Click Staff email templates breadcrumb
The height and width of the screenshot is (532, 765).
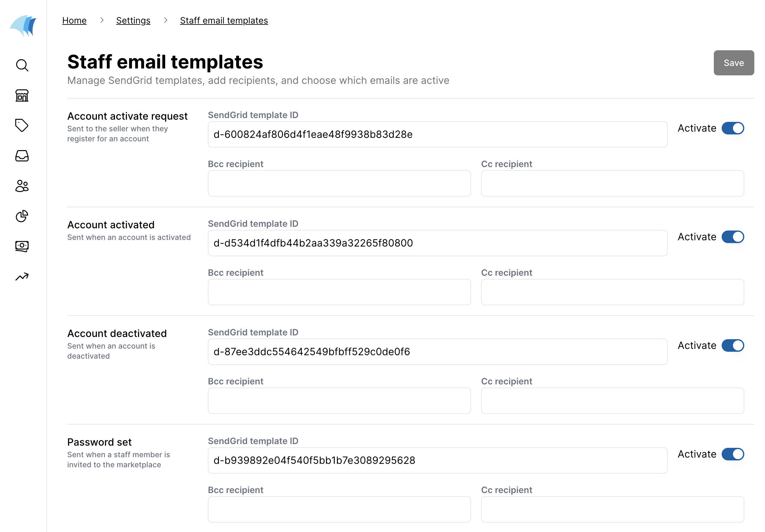(224, 21)
